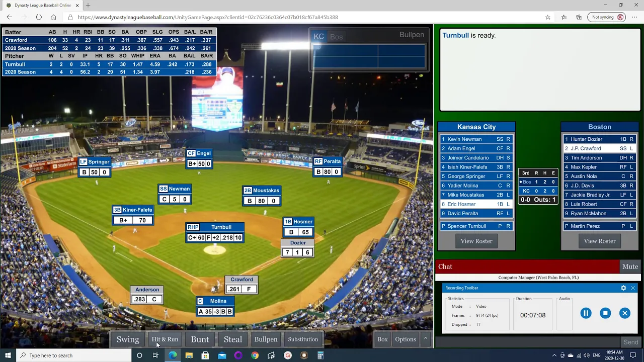Open Microsoft Edge from taskbar

(x=173, y=355)
